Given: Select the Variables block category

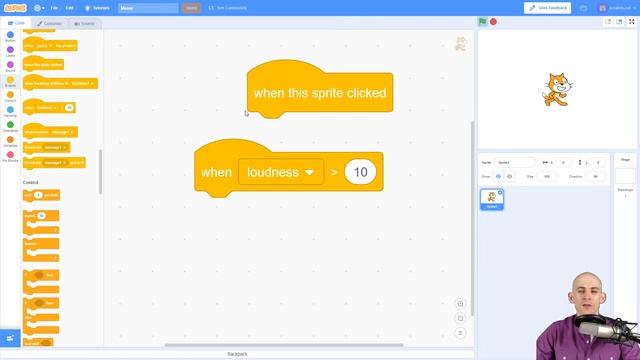Looking at the screenshot, I should pos(10,142).
